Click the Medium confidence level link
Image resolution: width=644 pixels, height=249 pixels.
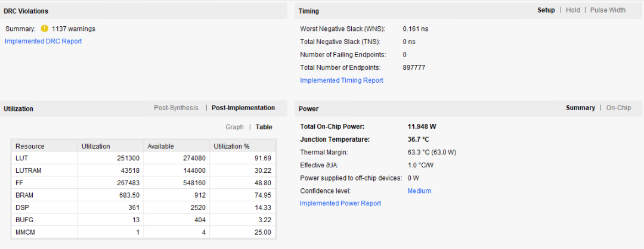pyautogui.click(x=419, y=191)
